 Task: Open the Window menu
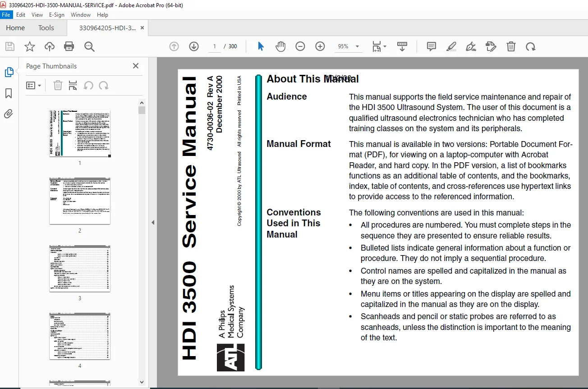pos(81,15)
